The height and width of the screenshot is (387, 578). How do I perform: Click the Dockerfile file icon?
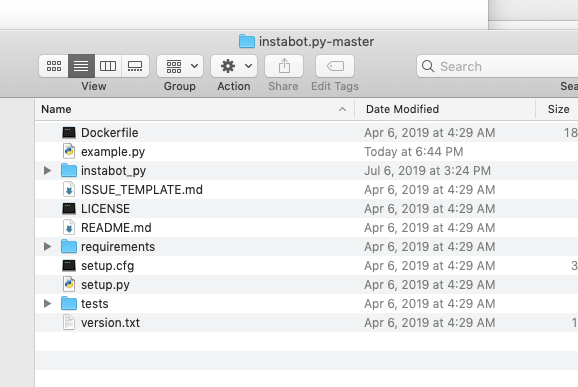pyautogui.click(x=69, y=133)
